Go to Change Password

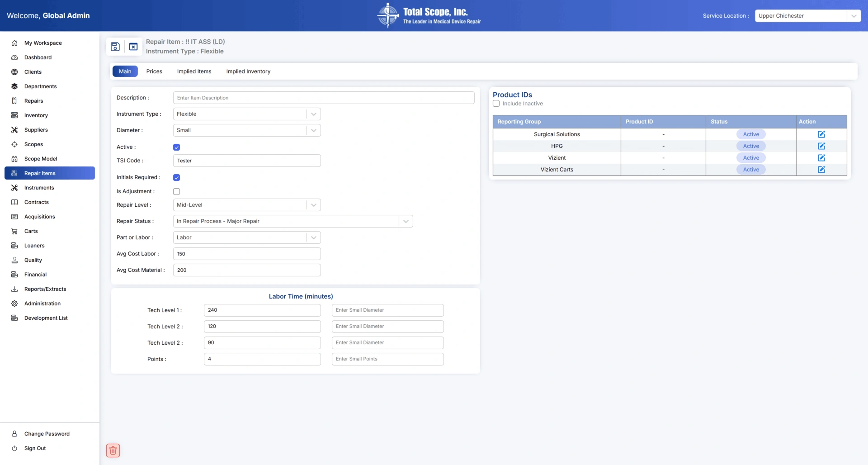(47, 434)
